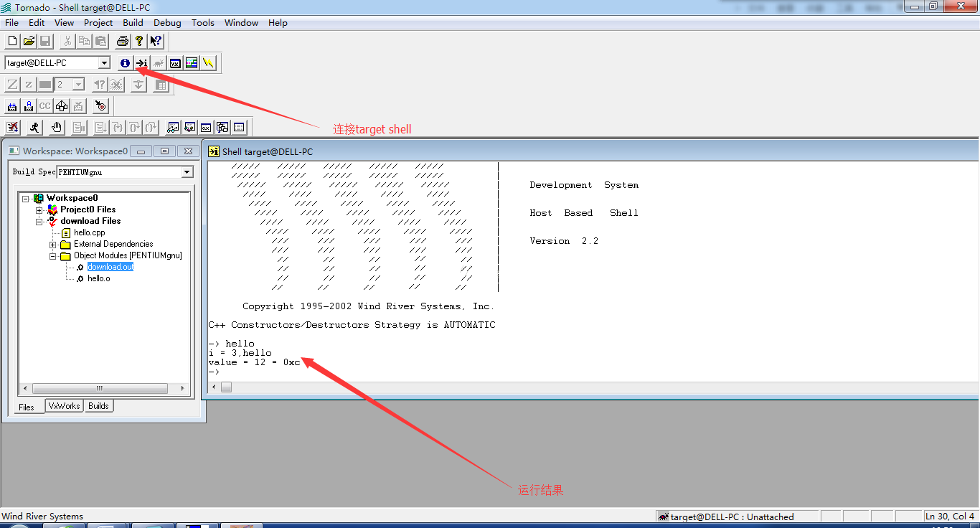Click the Open file folder icon
Screen dimensions: 980x528
29,41
